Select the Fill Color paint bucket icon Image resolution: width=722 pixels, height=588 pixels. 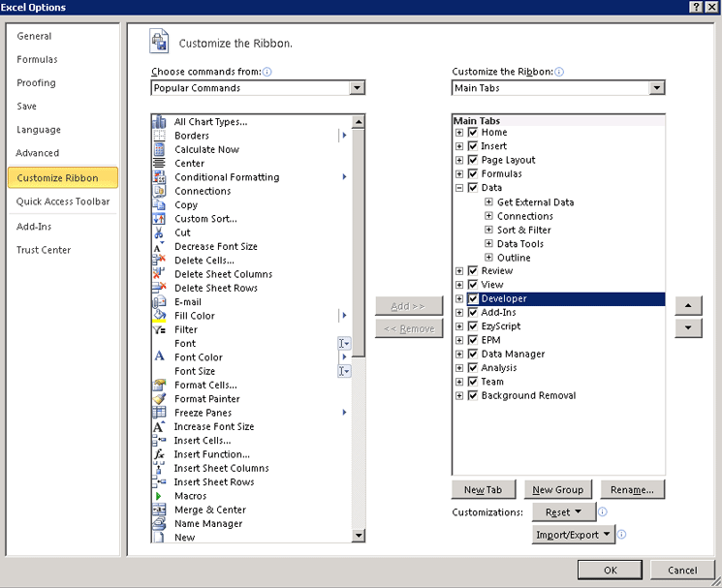click(x=159, y=316)
